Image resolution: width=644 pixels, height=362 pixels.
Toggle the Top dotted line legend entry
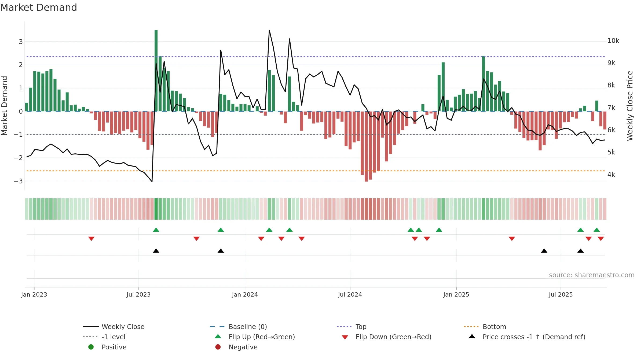[352, 327]
